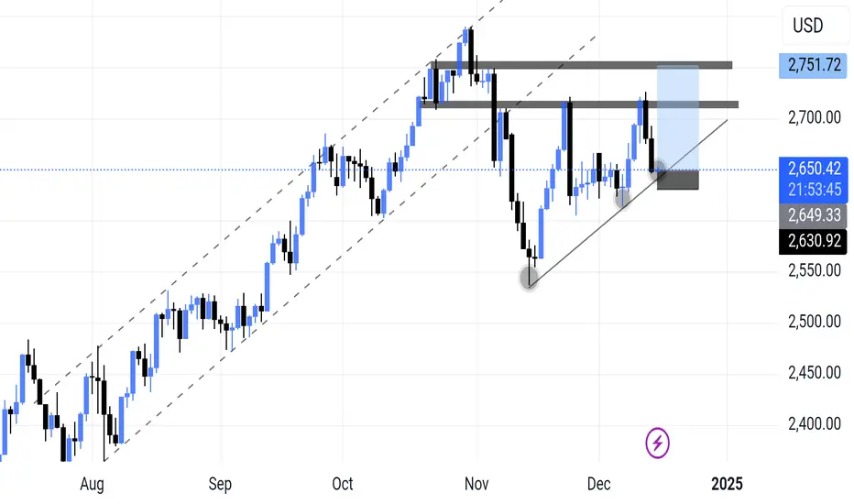Click the Oct label on time axis
The image size is (854, 504).
tap(343, 484)
